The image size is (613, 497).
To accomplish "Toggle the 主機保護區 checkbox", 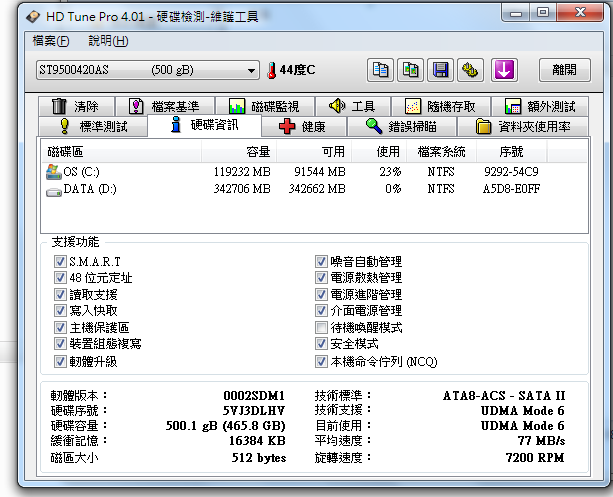I will (x=60, y=328).
